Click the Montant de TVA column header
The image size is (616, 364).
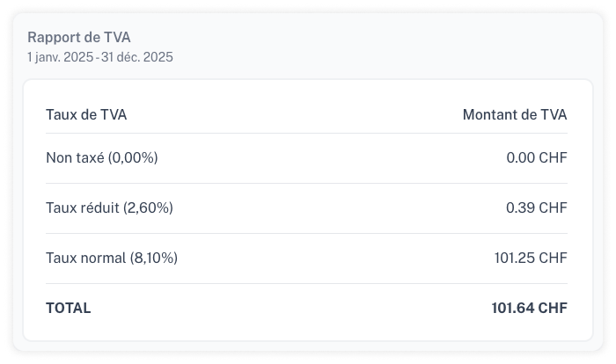(515, 114)
